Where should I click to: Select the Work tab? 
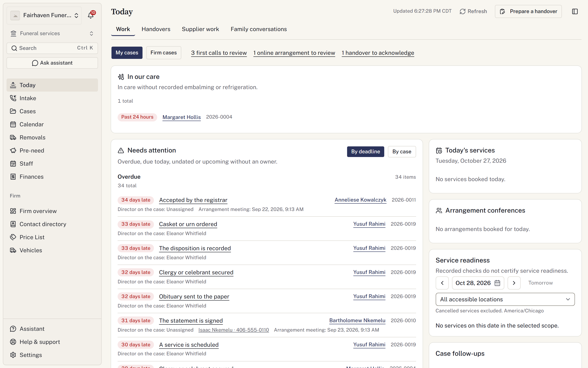tap(123, 29)
